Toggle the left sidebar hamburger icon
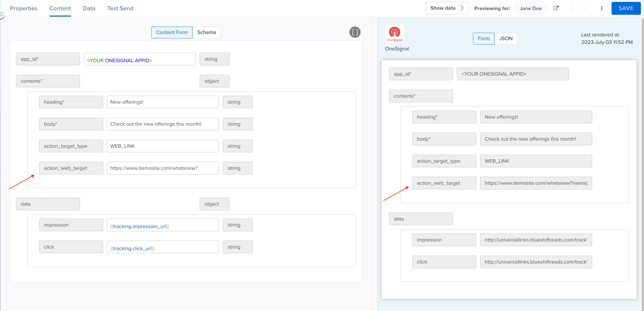This screenshot has height=311, width=644. [x=1, y=14]
